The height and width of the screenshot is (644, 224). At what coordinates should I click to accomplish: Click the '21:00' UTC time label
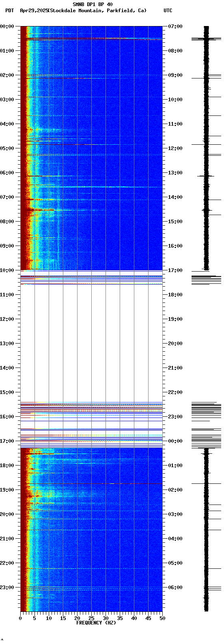point(175,368)
